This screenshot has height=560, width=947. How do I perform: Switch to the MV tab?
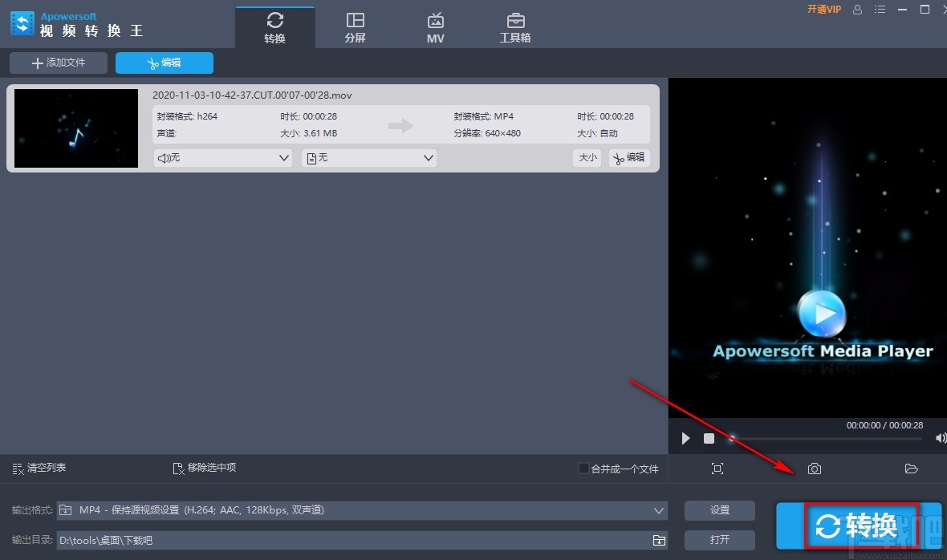pos(435,26)
